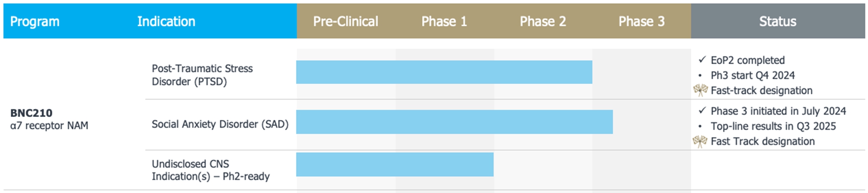
Task: Click the BNC210 program name
Action: (31, 113)
